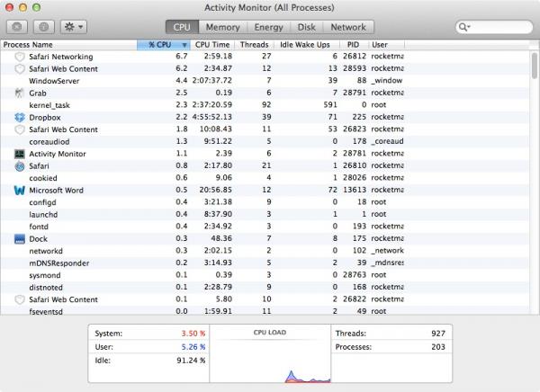Sort by Process Name column
Image resolution: width=540 pixels, height=392 pixels.
[x=68, y=45]
